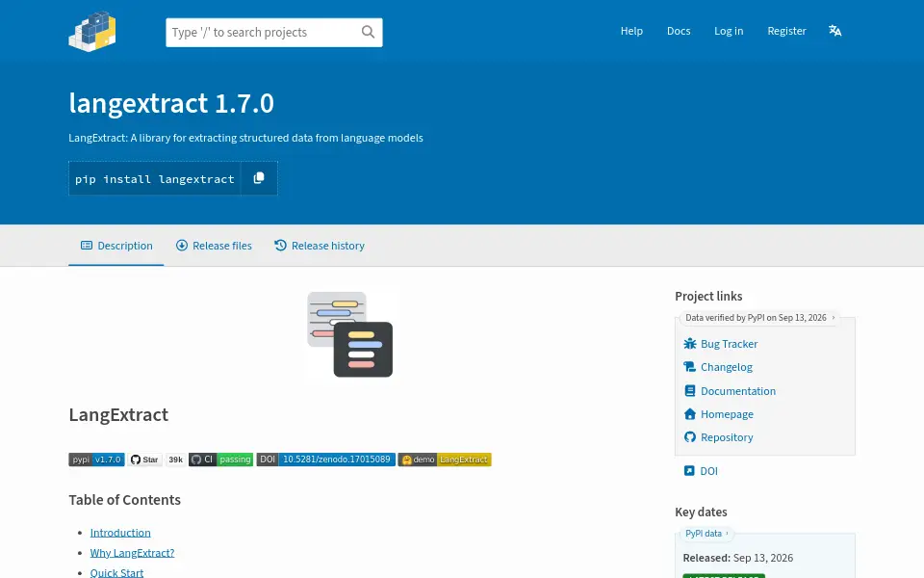The width and height of the screenshot is (924, 578).
Task: Open the Docs menu item
Action: pyautogui.click(x=679, y=31)
